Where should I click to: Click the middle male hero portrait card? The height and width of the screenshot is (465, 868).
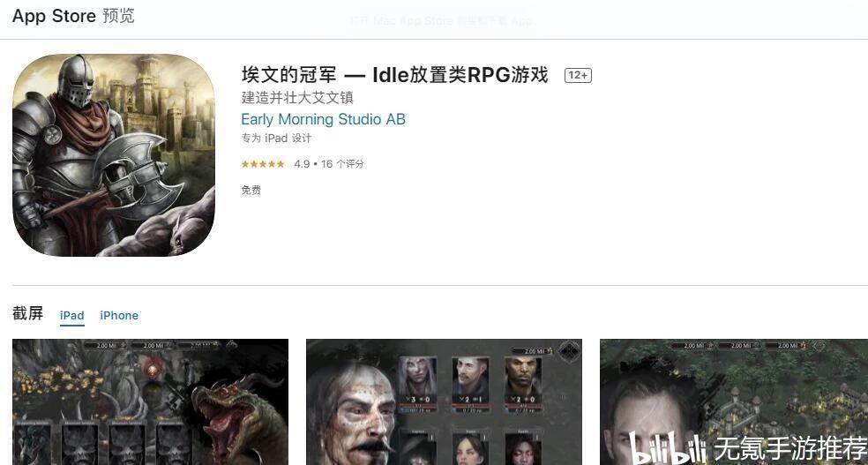pyautogui.click(x=470, y=384)
